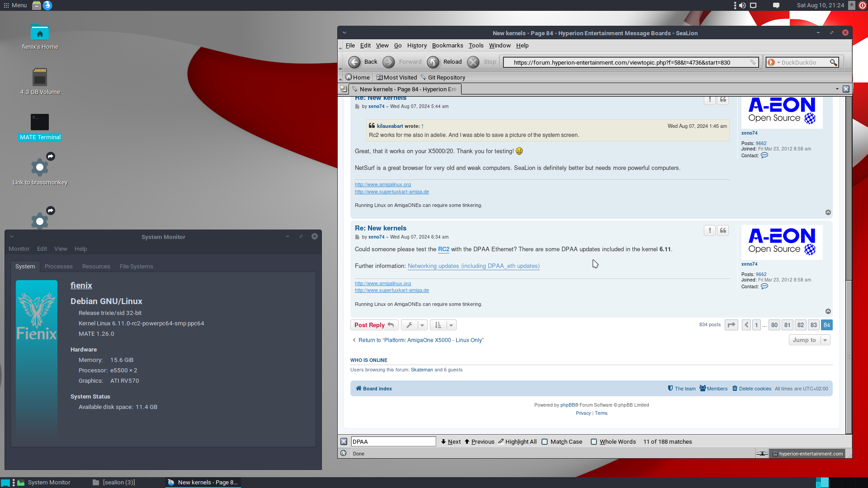Close the find bar with its X icon
Viewport: 868px width, 488px height.
tap(344, 441)
